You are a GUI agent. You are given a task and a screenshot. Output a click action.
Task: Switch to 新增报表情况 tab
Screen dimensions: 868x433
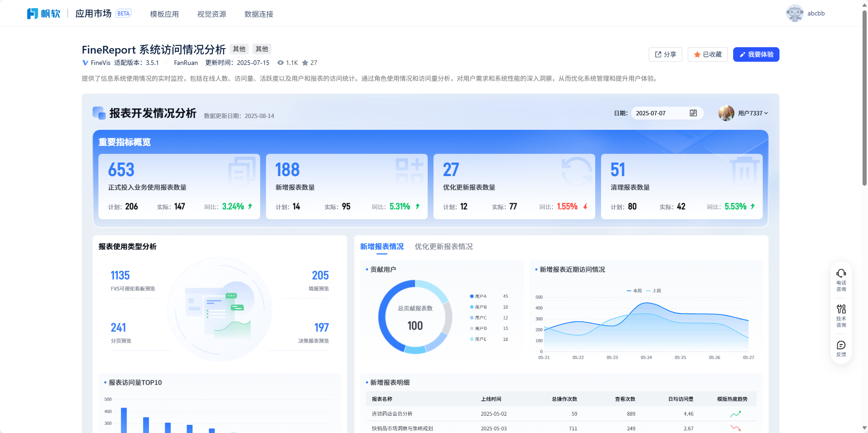pos(382,246)
